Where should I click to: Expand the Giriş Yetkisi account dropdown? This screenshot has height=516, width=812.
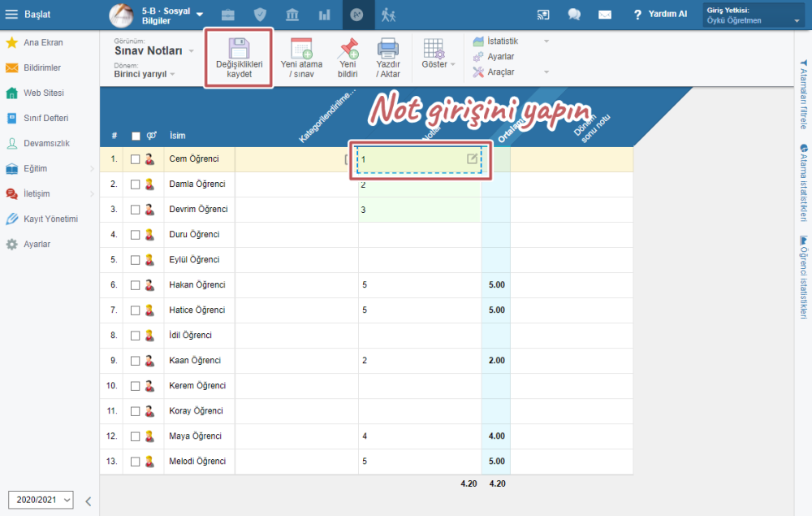[x=754, y=15]
